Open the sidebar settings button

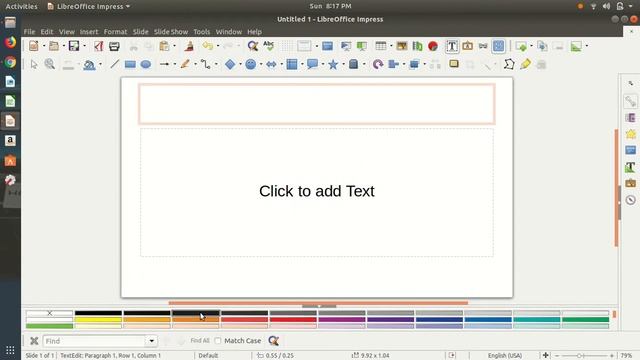point(631,83)
